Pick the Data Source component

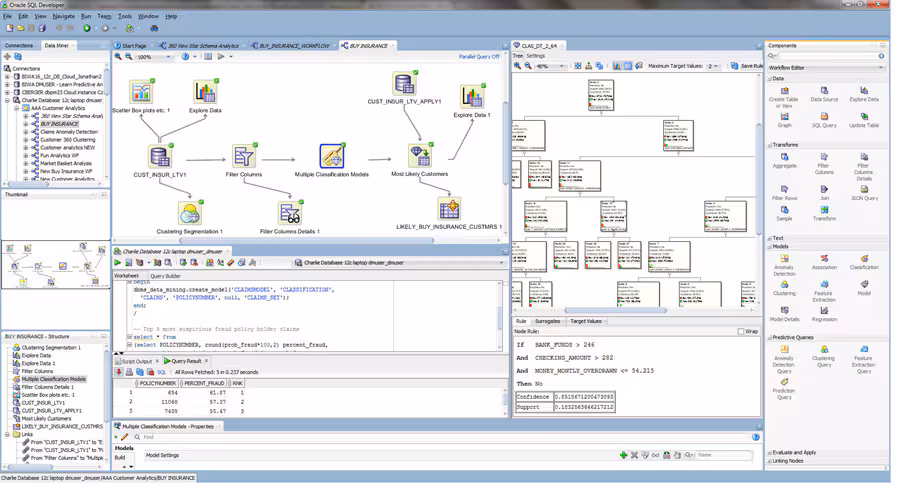pos(824,94)
